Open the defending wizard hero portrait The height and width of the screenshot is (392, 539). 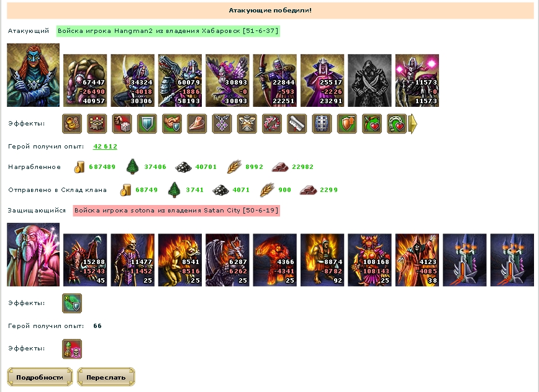point(34,255)
